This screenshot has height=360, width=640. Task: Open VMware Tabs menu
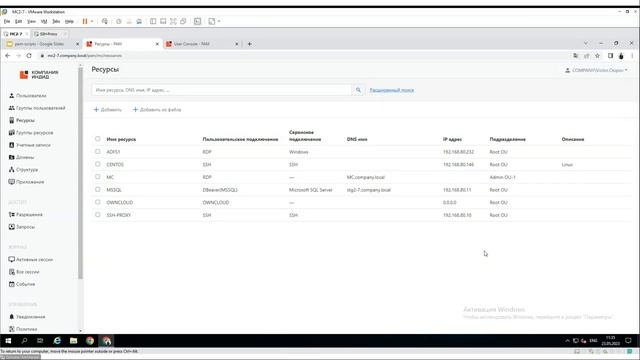56,21
